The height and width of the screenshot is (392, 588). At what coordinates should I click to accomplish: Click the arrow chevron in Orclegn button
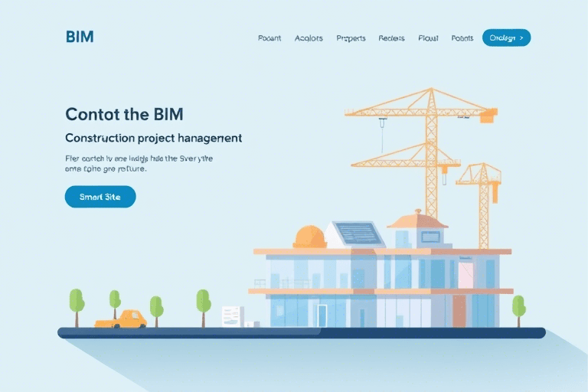[521, 38]
